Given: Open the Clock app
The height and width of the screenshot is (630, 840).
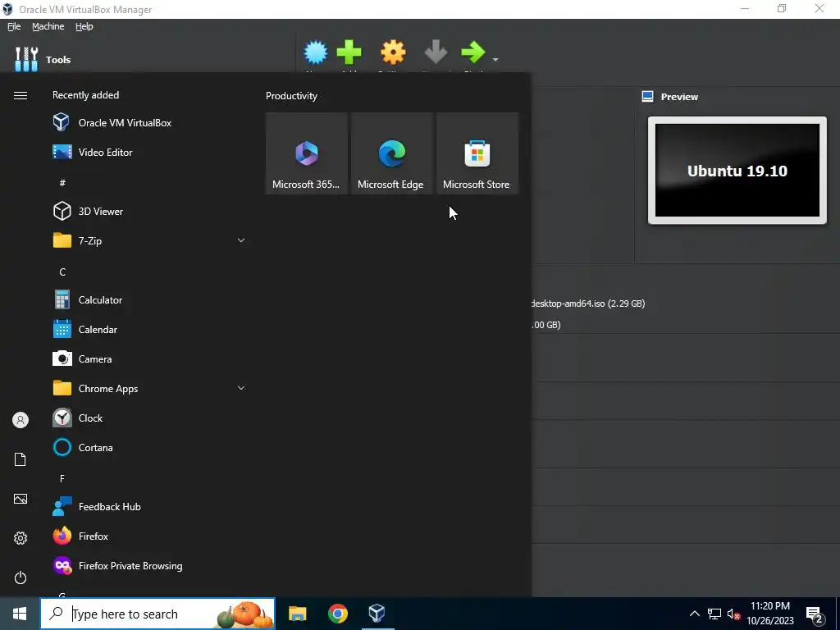Looking at the screenshot, I should point(150,418).
